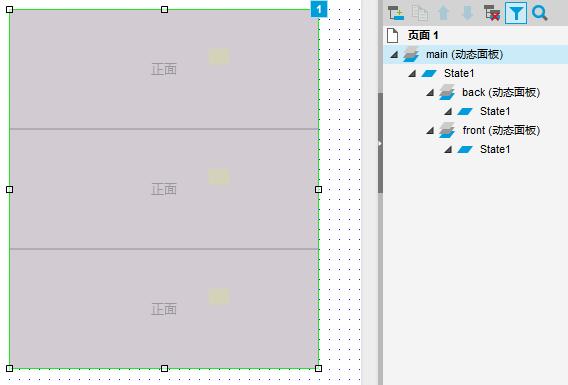Click the delete icon with red X
This screenshot has width=568, height=385.
[492, 13]
